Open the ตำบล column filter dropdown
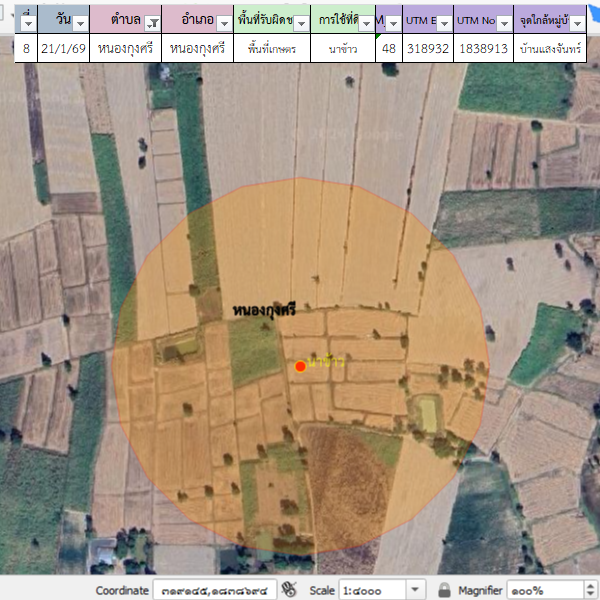Image resolution: width=600 pixels, height=600 pixels. pos(152,22)
